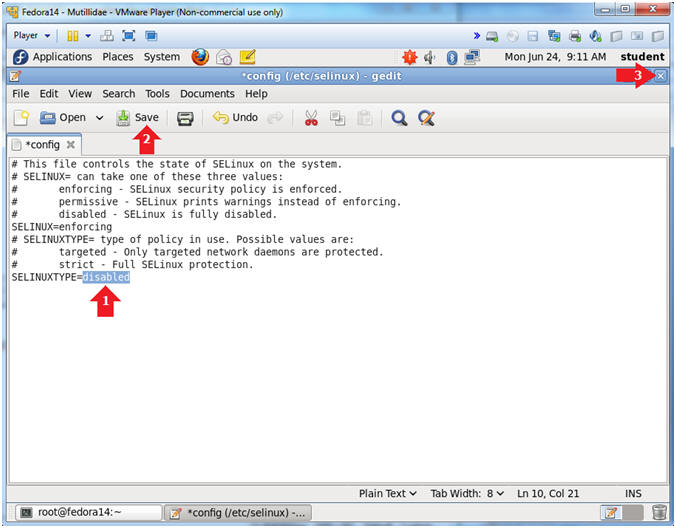Image resolution: width=676 pixels, height=528 pixels.
Task: Open the Tools menu
Action: tap(157, 94)
